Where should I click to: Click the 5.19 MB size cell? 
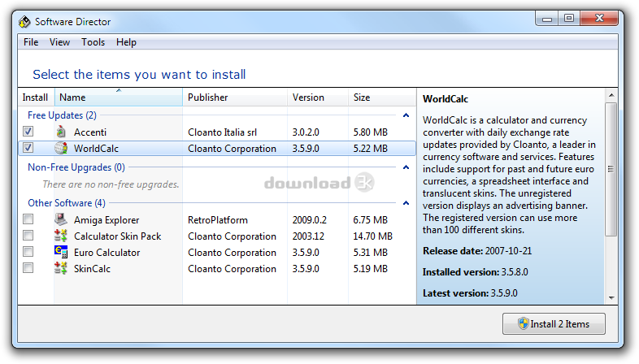[371, 269]
